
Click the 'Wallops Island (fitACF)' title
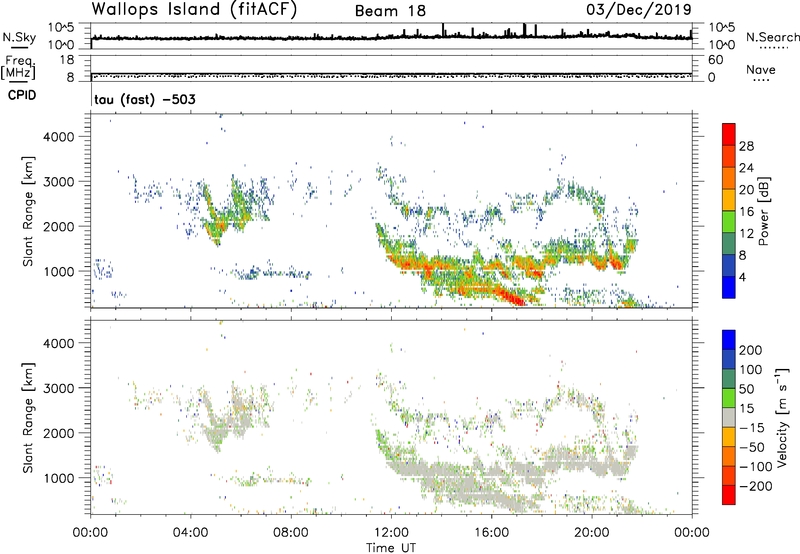tap(194, 9)
